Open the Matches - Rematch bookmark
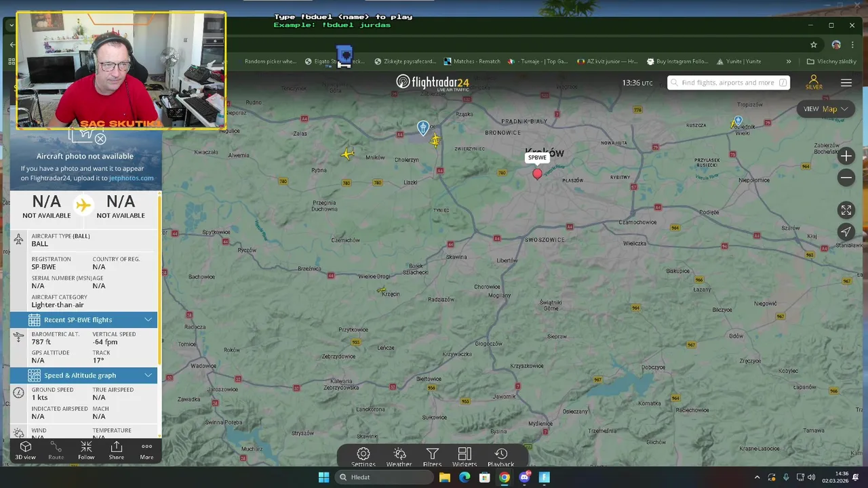Screen dimensions: 868x488 472,61
